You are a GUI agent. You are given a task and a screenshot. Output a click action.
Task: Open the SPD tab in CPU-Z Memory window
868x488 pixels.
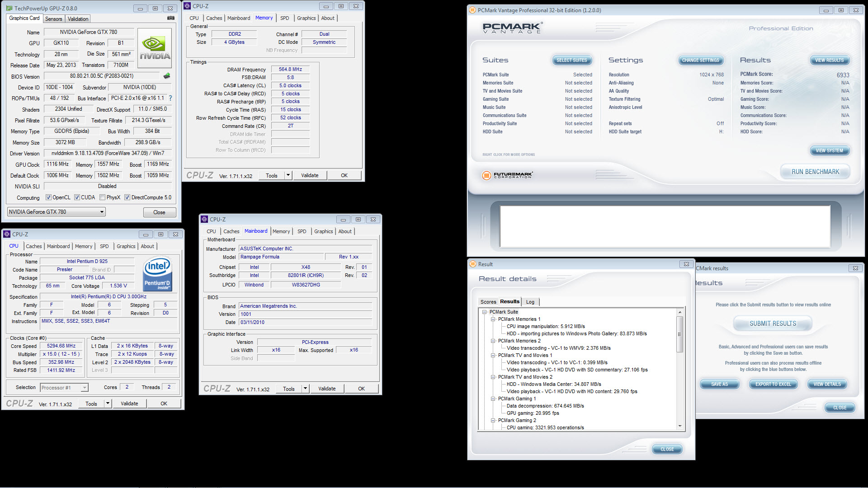pyautogui.click(x=284, y=18)
